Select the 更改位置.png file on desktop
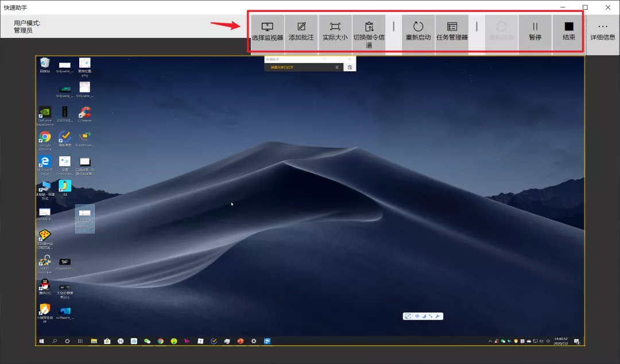Screen dimensions: 620x364 (84, 67)
